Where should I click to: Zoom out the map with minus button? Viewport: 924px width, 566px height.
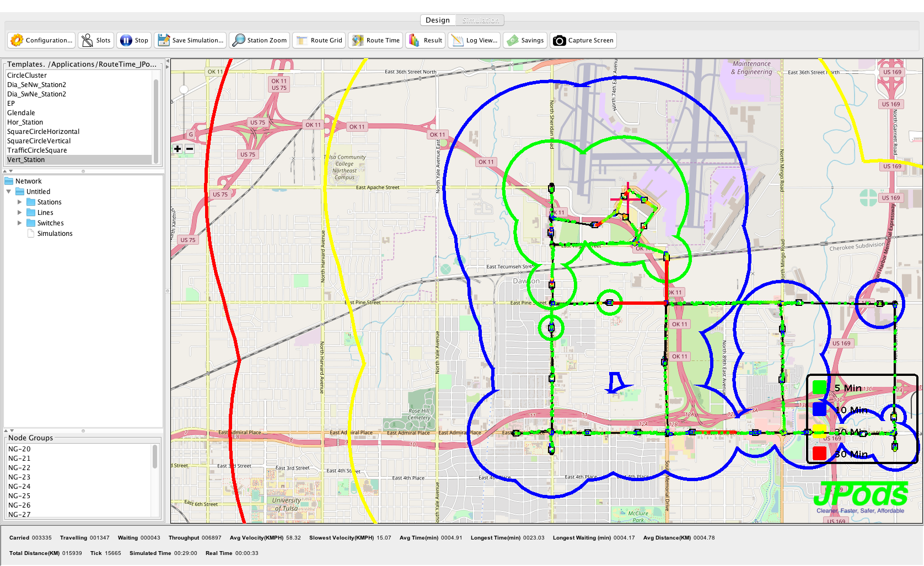click(190, 149)
